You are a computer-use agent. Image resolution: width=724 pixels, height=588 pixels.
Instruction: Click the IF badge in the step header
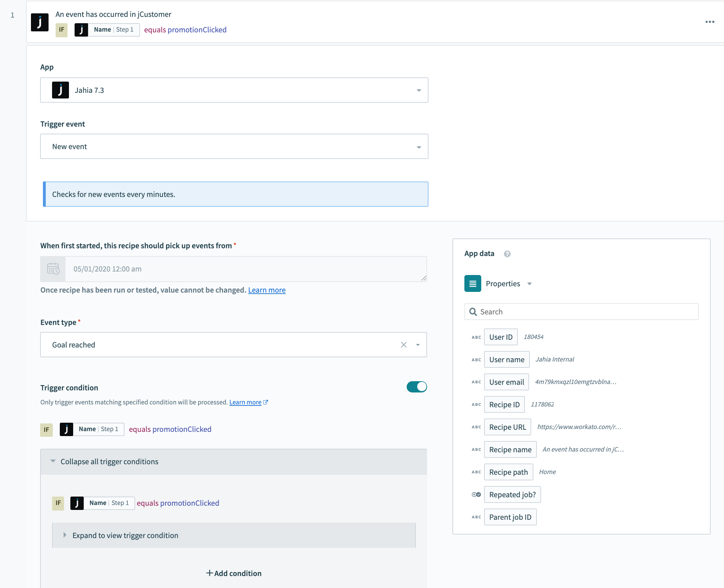62,30
